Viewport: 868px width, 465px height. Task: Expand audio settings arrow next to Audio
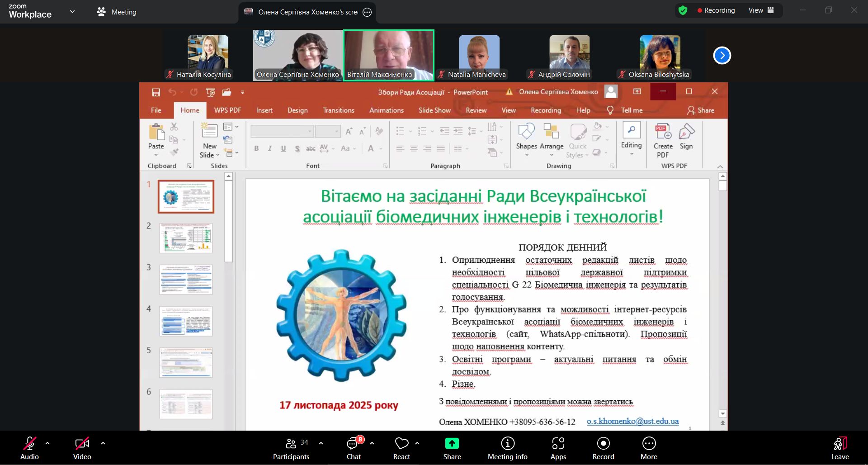click(x=47, y=443)
